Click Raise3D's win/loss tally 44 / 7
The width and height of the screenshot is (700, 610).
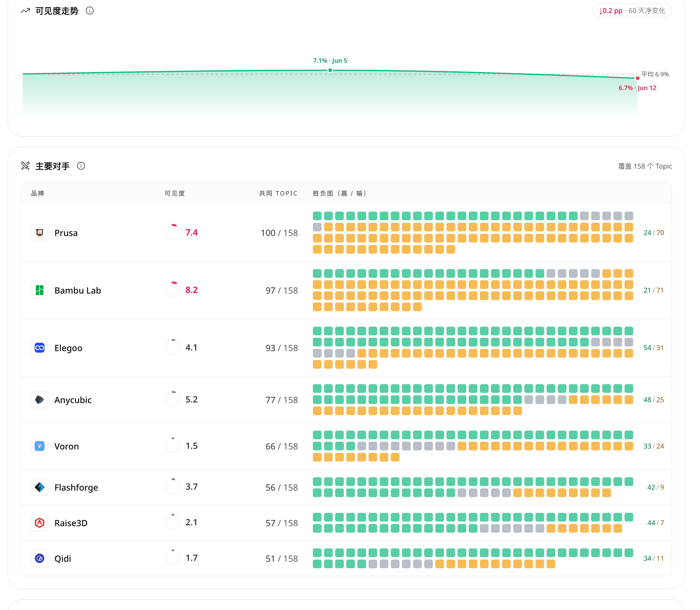click(x=655, y=523)
